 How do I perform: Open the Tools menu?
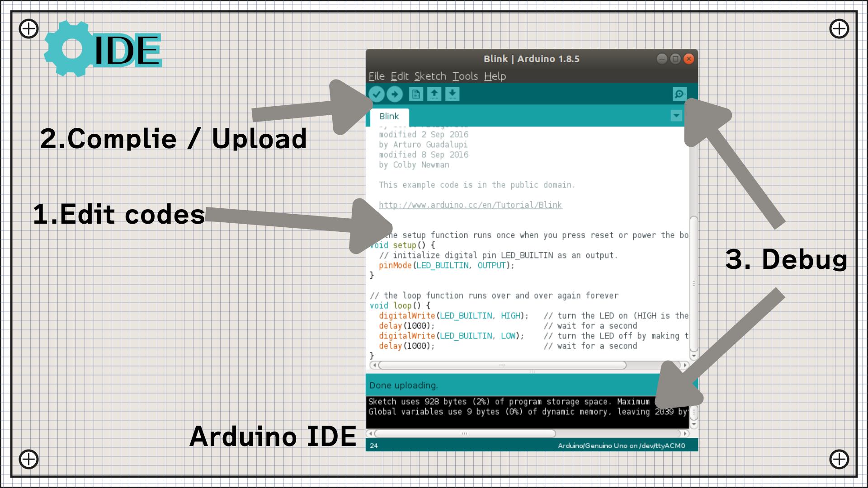pos(465,76)
